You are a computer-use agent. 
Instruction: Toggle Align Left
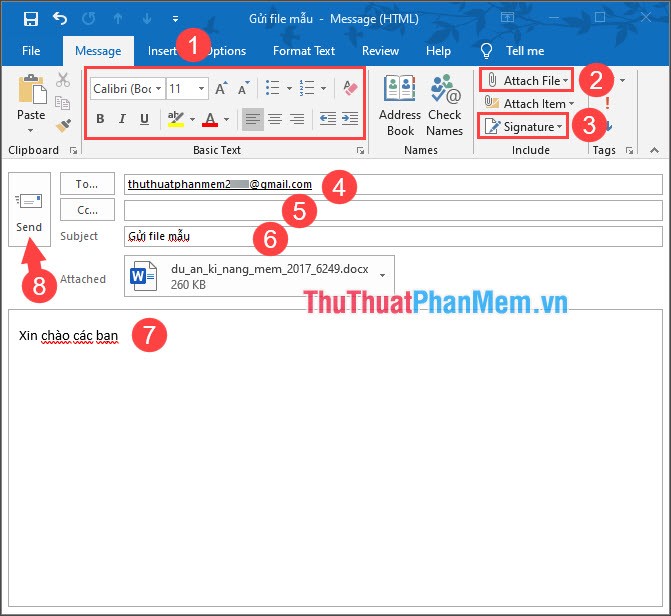tap(252, 119)
